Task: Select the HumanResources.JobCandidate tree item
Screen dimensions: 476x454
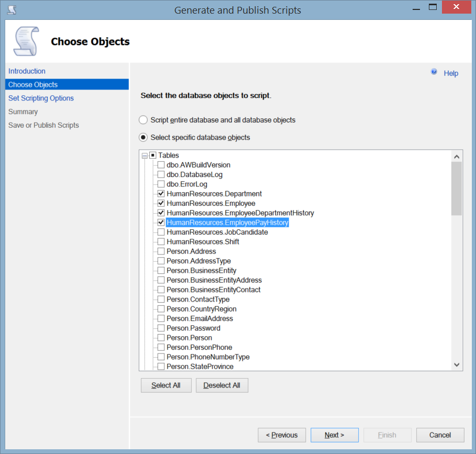Action: [x=217, y=232]
